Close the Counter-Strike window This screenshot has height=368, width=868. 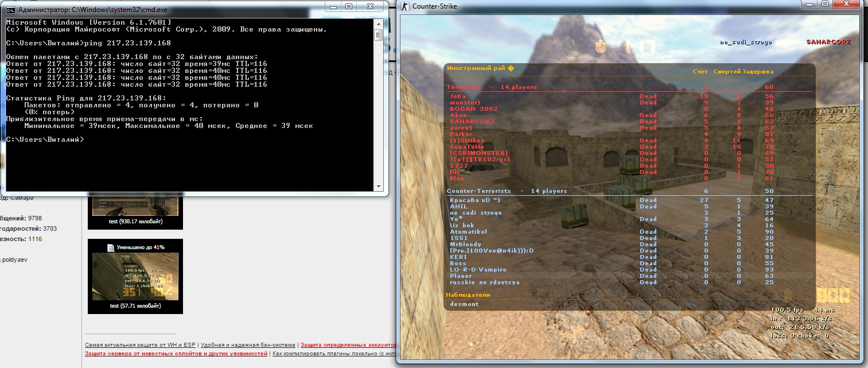(847, 3)
